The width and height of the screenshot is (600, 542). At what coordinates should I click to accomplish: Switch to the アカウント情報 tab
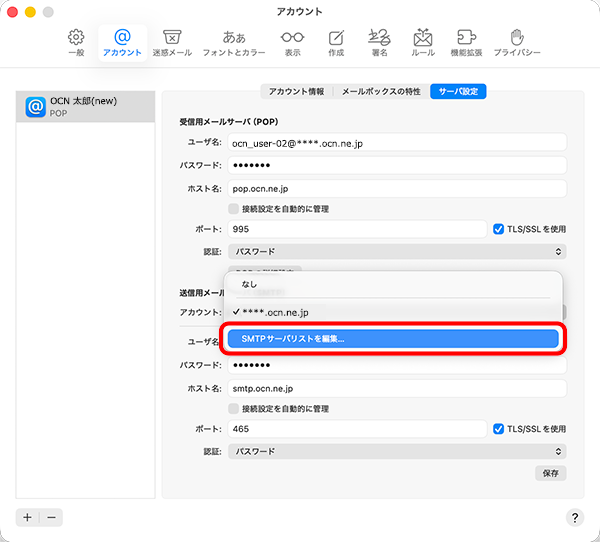click(x=295, y=91)
